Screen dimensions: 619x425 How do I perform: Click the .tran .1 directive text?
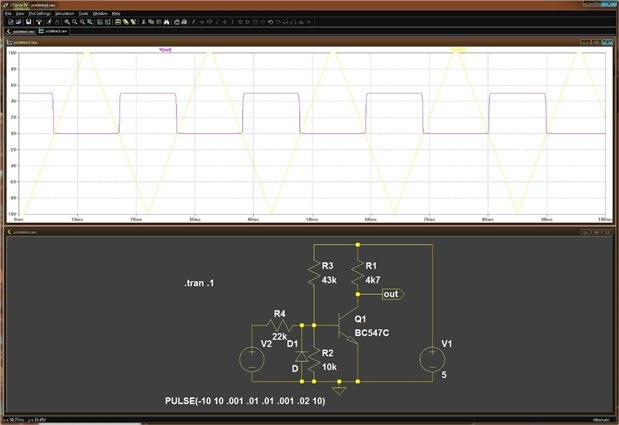pyautogui.click(x=199, y=284)
